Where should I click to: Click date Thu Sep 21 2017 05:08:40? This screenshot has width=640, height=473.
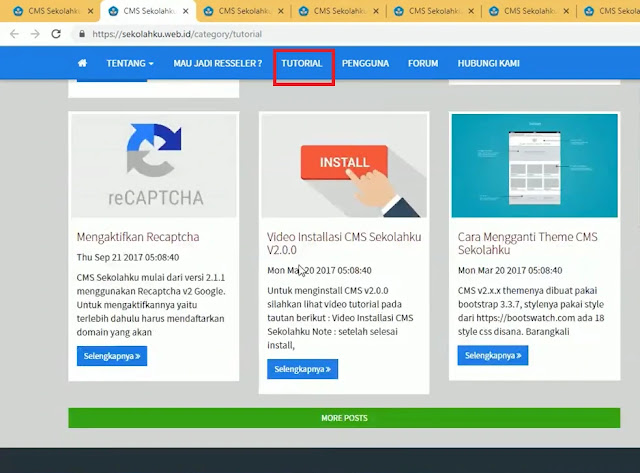click(x=128, y=258)
